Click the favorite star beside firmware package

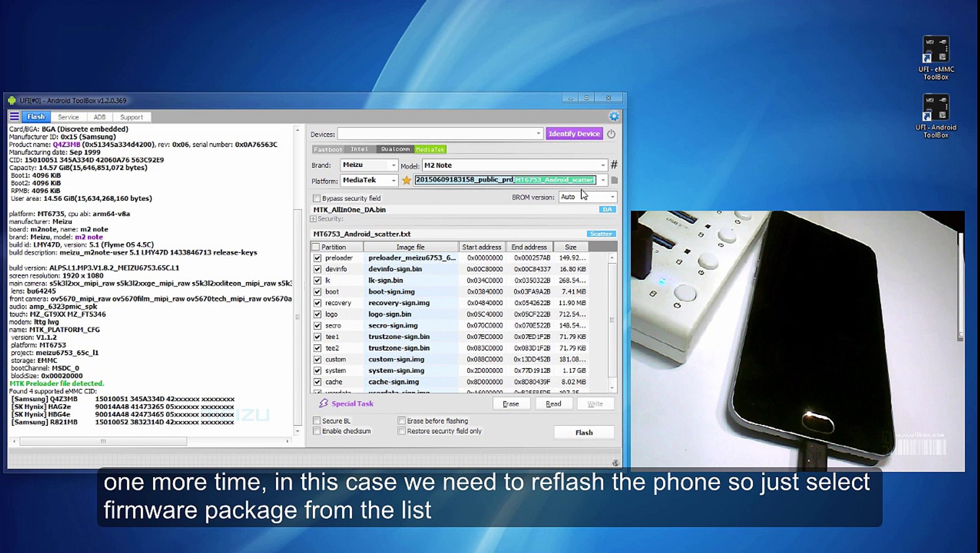[407, 180]
